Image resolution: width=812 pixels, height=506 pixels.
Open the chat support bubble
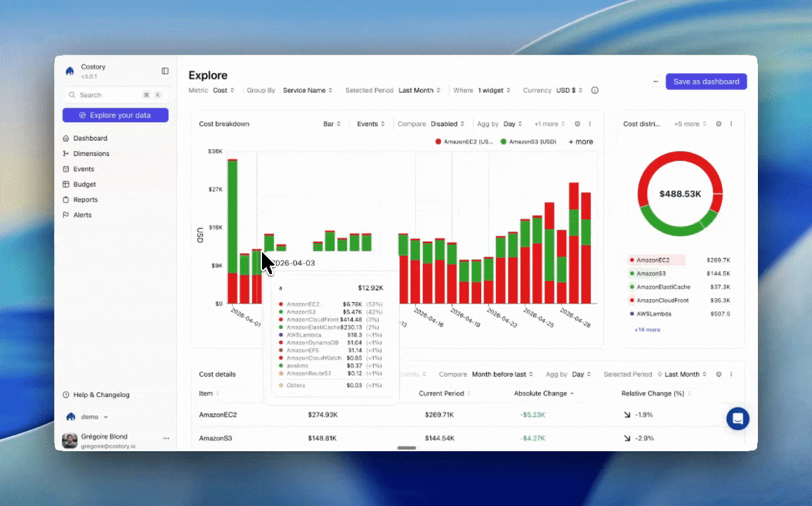[x=738, y=418]
